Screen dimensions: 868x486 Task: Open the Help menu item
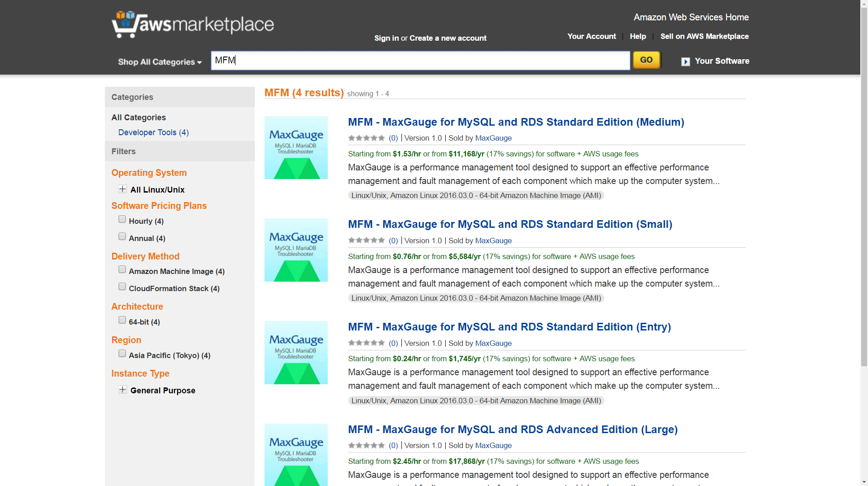click(638, 36)
